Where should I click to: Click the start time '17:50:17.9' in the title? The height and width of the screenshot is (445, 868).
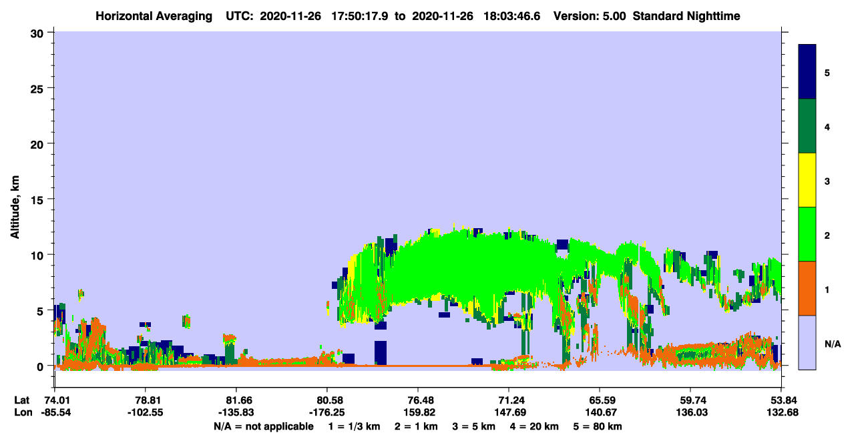coord(360,16)
